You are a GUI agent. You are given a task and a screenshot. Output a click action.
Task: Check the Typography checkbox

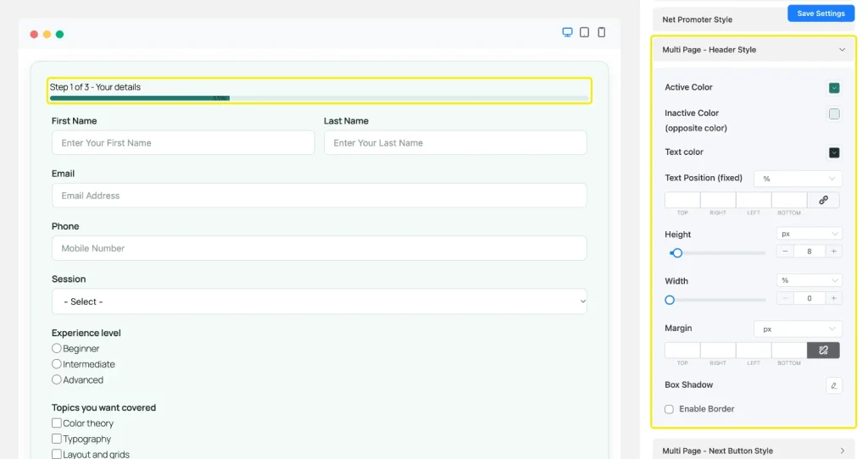(x=57, y=439)
